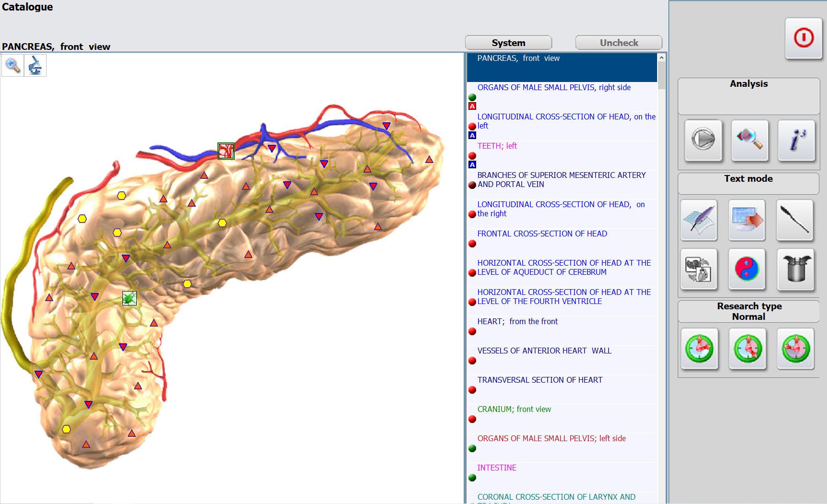Screen dimensions: 827x504
Task: Start analysis with the play button
Action: (703, 140)
